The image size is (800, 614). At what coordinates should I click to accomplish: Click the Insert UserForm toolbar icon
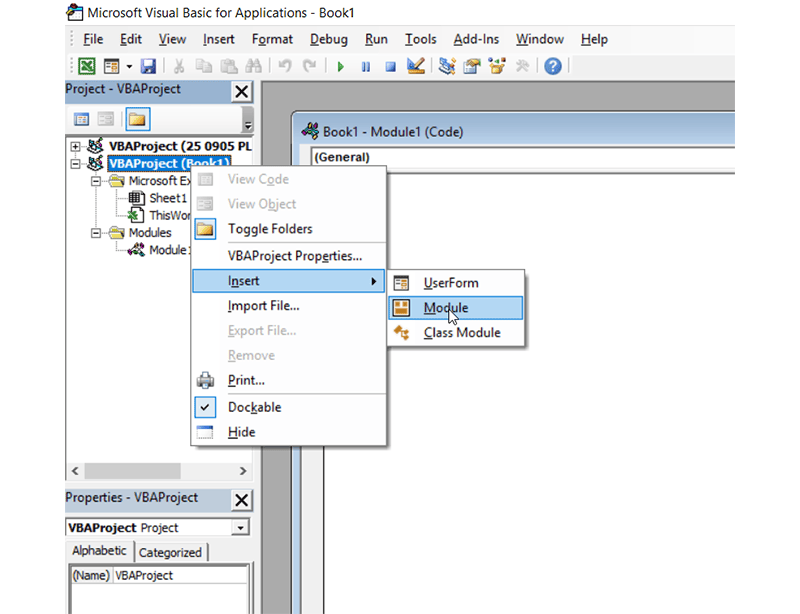[111, 66]
